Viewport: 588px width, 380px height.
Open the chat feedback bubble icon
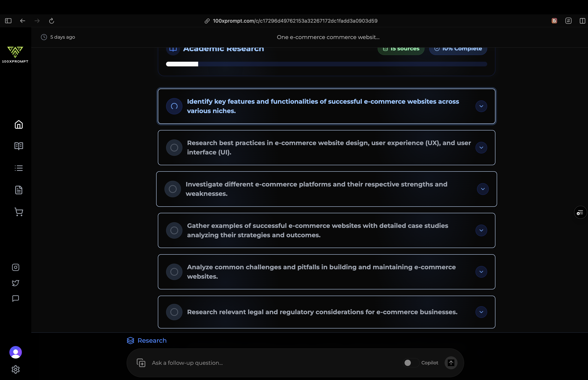tap(16, 299)
